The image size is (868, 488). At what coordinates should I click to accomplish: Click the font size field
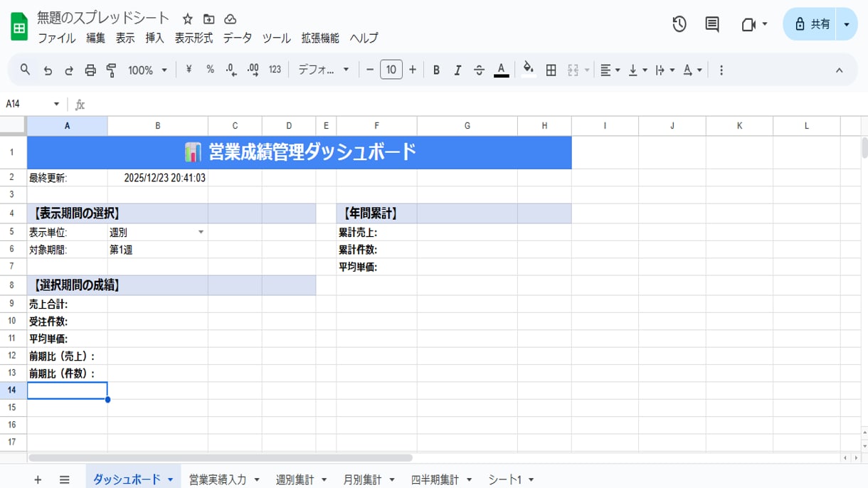click(x=391, y=70)
